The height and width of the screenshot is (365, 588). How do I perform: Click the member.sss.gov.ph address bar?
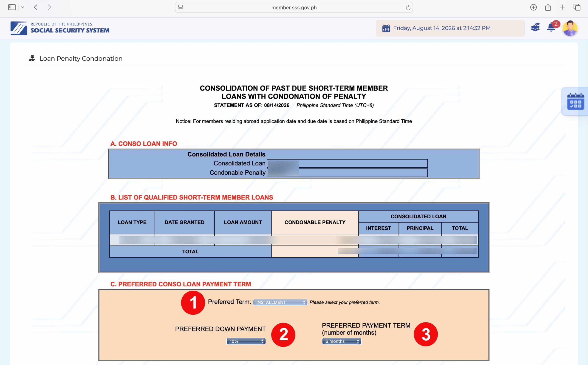pyautogui.click(x=294, y=8)
